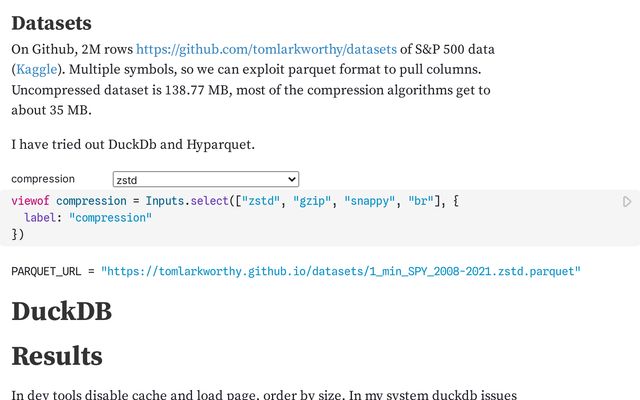Click the "zstd" string in code
The width and height of the screenshot is (640, 400).
pyautogui.click(x=260, y=201)
